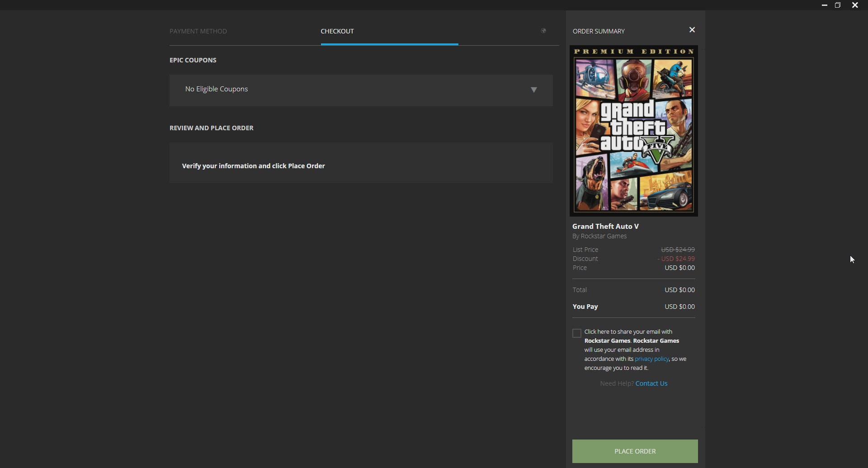The width and height of the screenshot is (868, 468).
Task: Click the Grand Theft Auto V cover art
Action: tap(633, 131)
